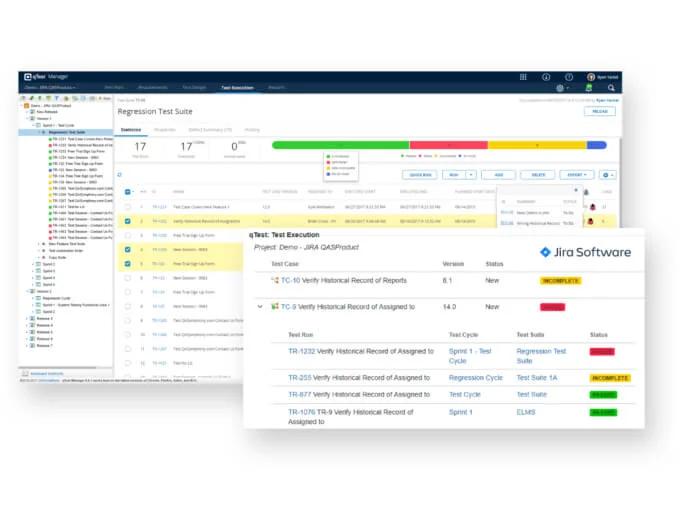Click the search magnifier icon in header

(611, 88)
